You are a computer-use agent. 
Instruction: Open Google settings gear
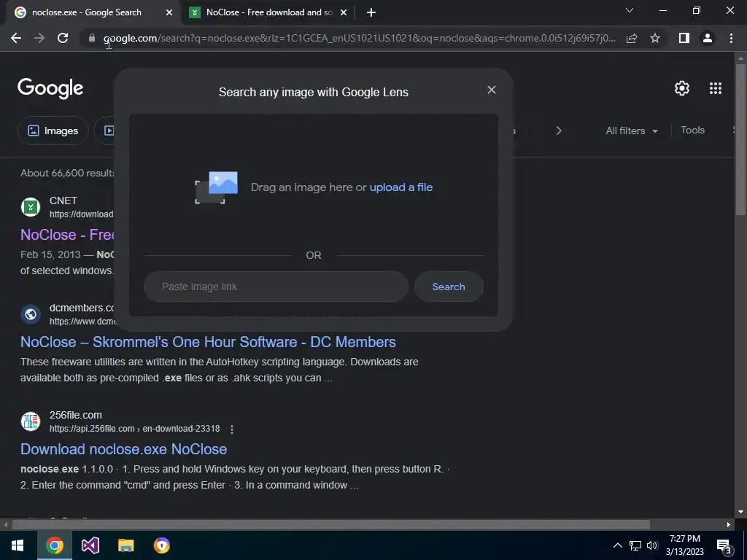[682, 88]
